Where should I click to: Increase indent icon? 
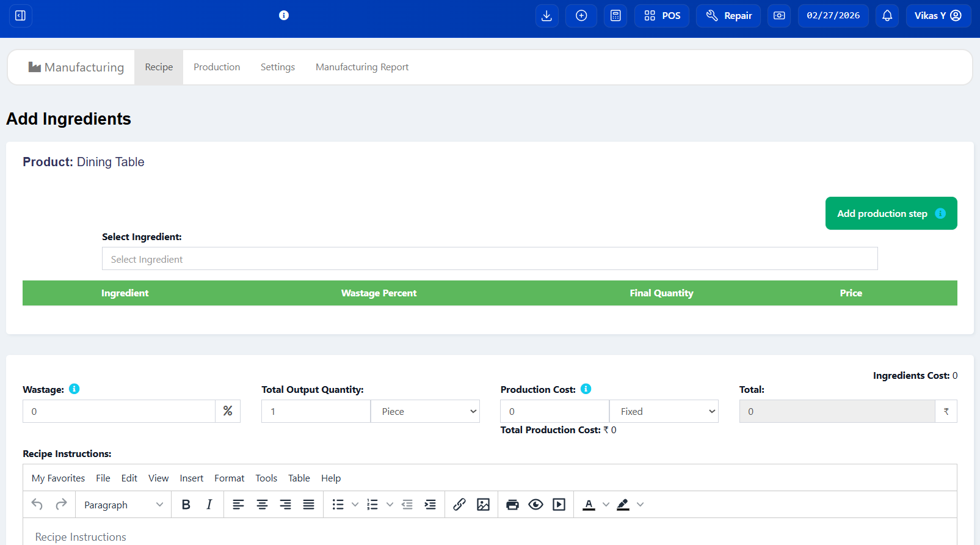point(430,504)
